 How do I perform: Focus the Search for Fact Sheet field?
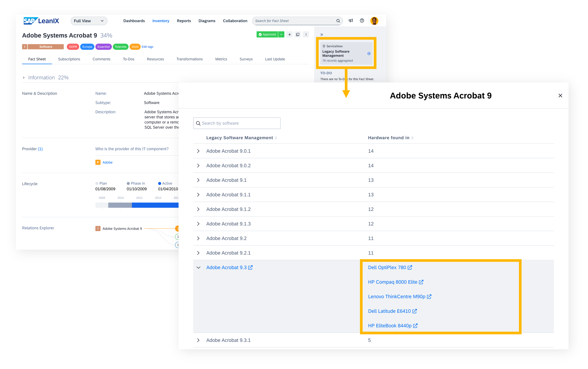(297, 21)
